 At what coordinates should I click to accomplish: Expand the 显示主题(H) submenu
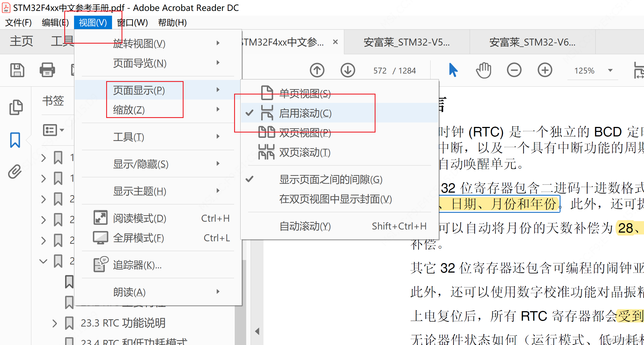point(158,191)
